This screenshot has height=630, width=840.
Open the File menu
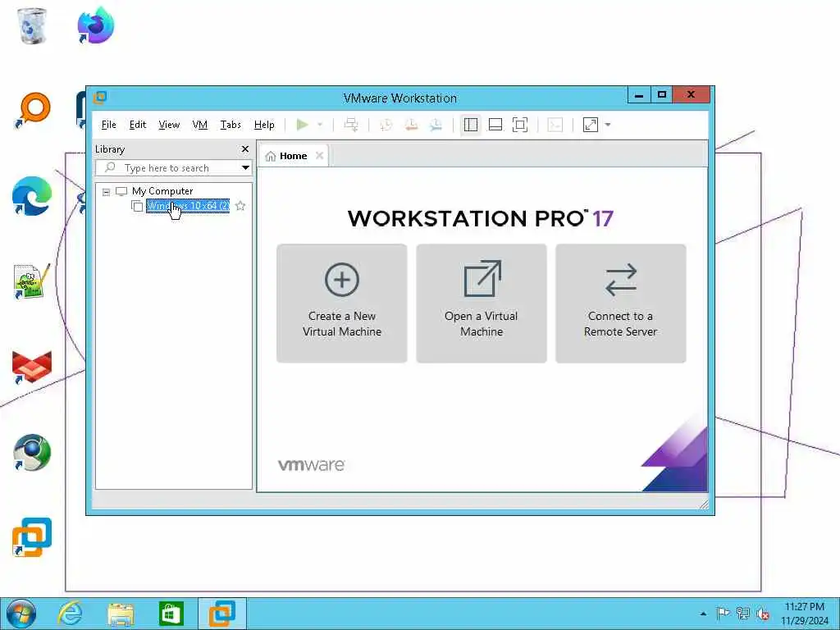tap(109, 125)
